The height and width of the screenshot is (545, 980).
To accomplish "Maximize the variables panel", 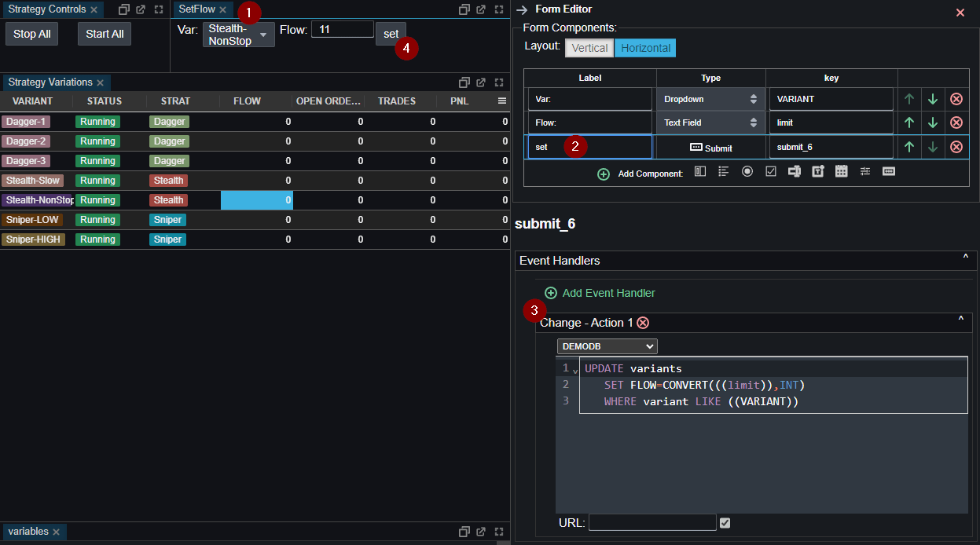I will pyautogui.click(x=498, y=532).
